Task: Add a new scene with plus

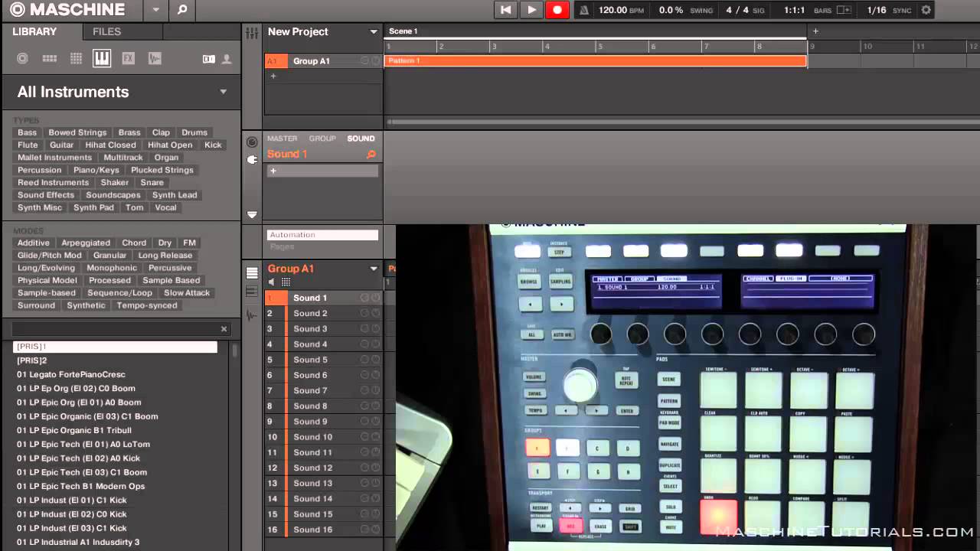Action: click(815, 31)
